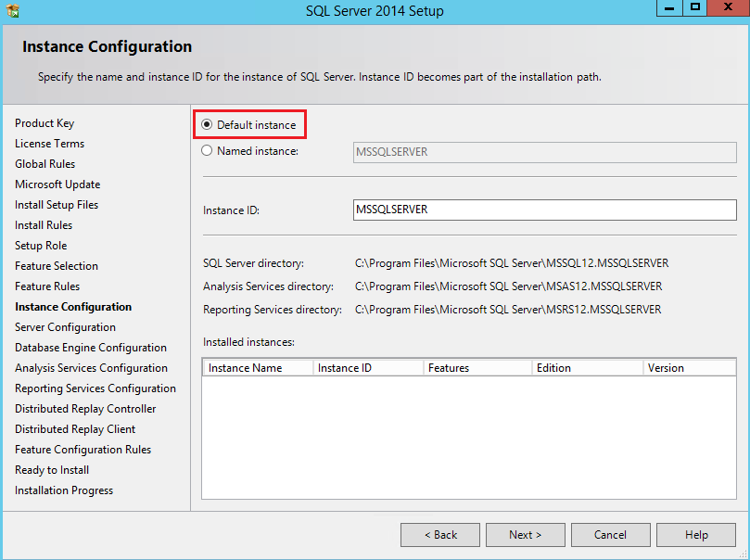Click the Instance ID input field
Viewport: 750px width, 560px height.
545,210
